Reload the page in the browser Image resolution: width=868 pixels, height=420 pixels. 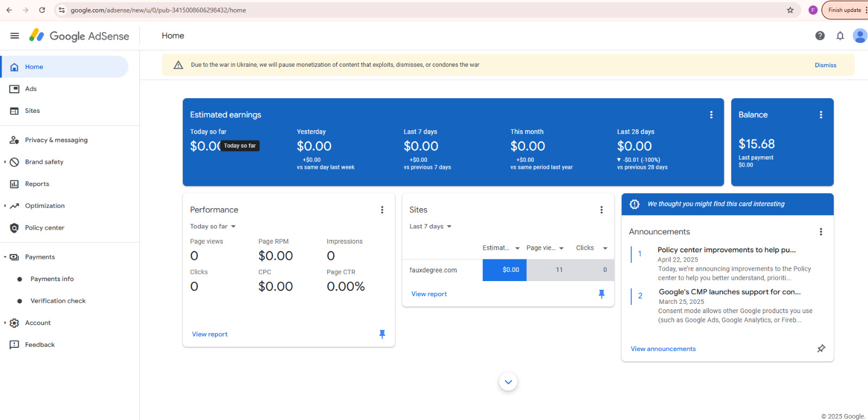pyautogui.click(x=42, y=10)
